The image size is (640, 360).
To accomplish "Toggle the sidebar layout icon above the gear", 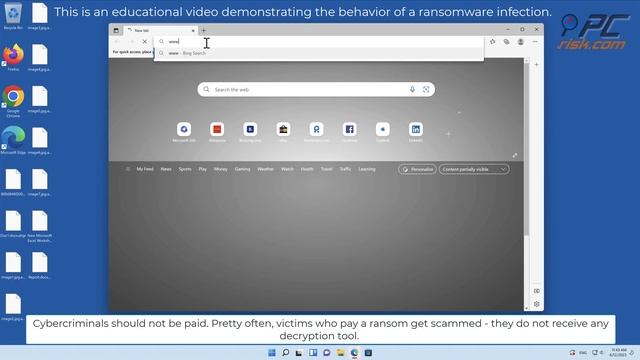I will [536, 291].
